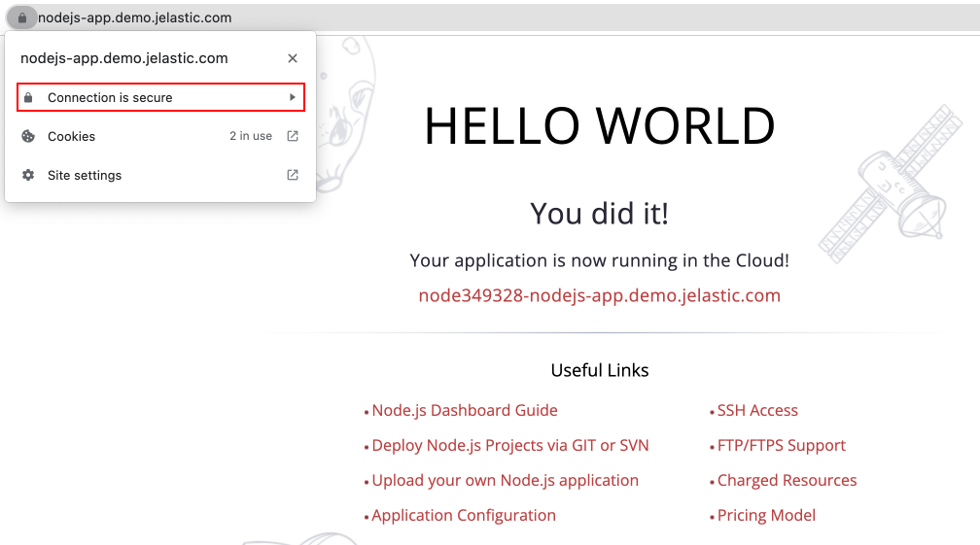Open Upload your own Node.js application link
The image size is (980, 545).
pos(505,480)
